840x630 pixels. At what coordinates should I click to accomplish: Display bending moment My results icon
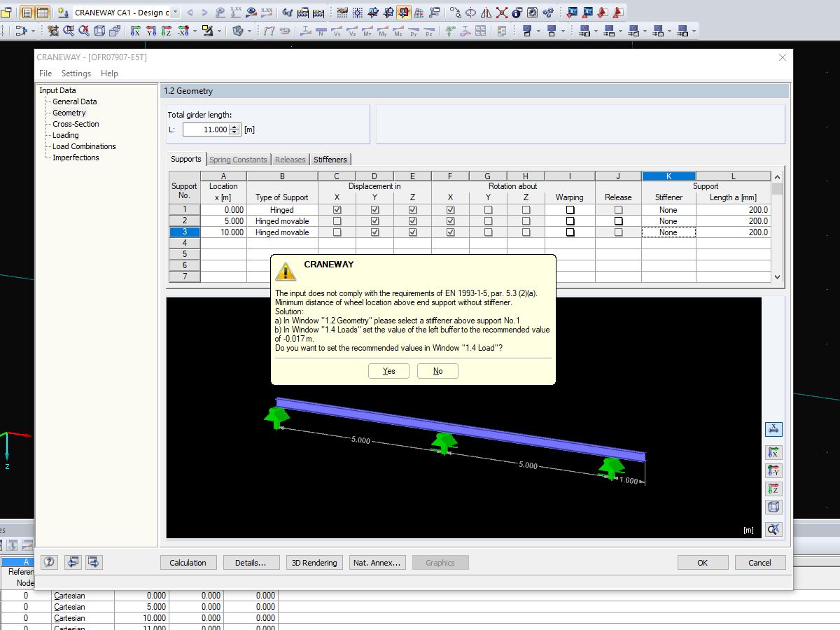click(383, 31)
